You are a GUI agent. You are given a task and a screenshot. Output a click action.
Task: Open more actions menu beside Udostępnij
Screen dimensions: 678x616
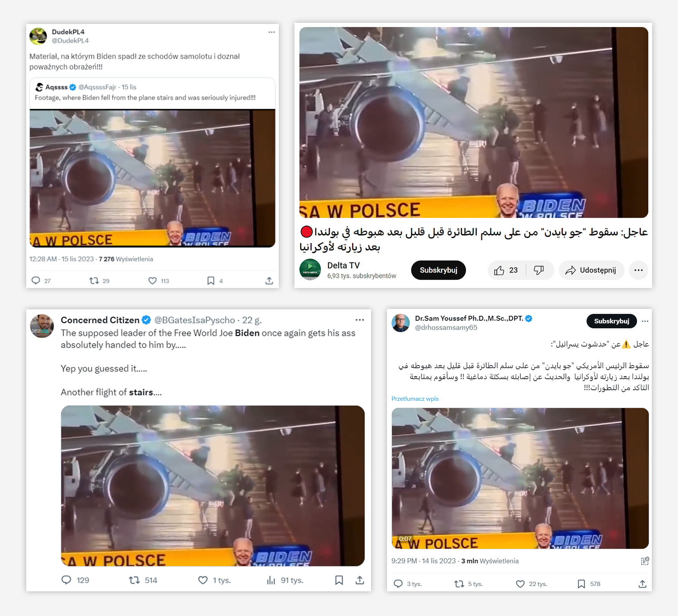[x=639, y=270]
